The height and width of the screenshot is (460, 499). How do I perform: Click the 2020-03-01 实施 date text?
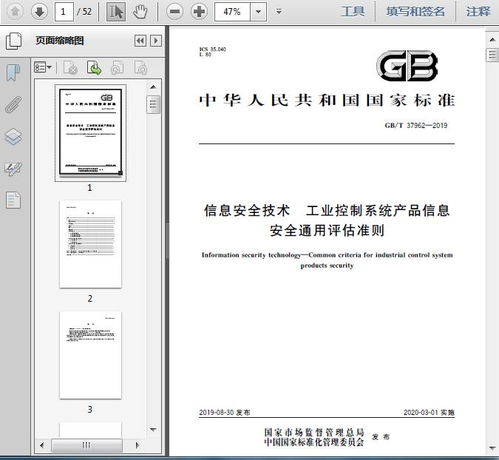point(429,412)
